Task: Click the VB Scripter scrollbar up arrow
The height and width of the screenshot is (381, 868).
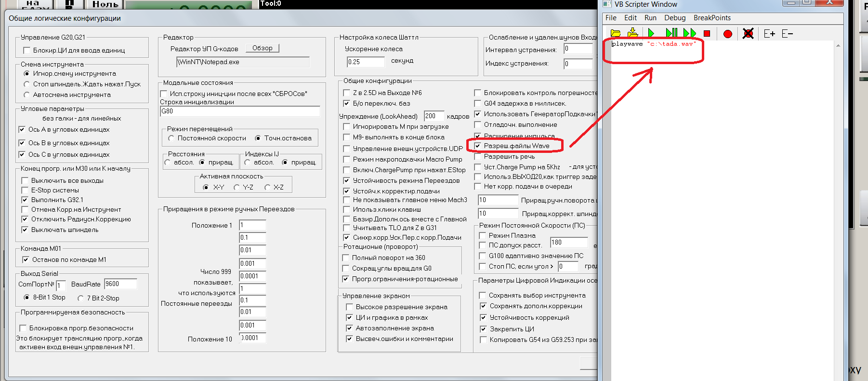Action: [838, 45]
